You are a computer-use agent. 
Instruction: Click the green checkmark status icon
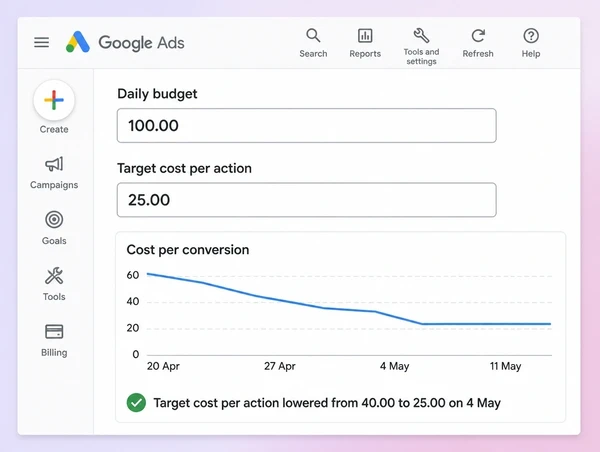136,403
